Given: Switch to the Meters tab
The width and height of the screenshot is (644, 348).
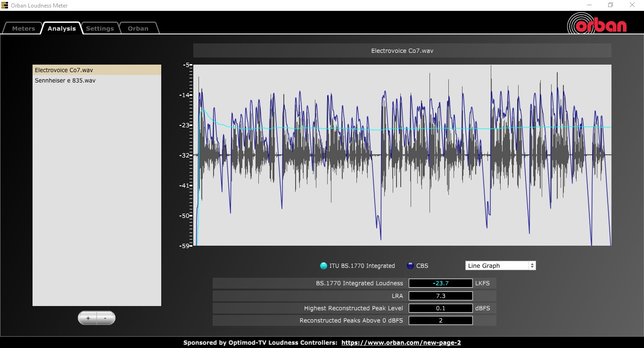Looking at the screenshot, I should click(23, 28).
